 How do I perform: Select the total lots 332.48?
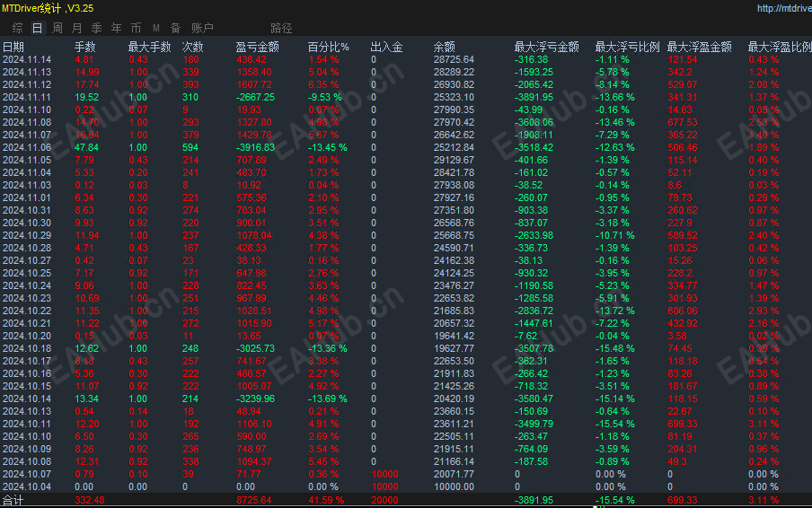(x=90, y=500)
